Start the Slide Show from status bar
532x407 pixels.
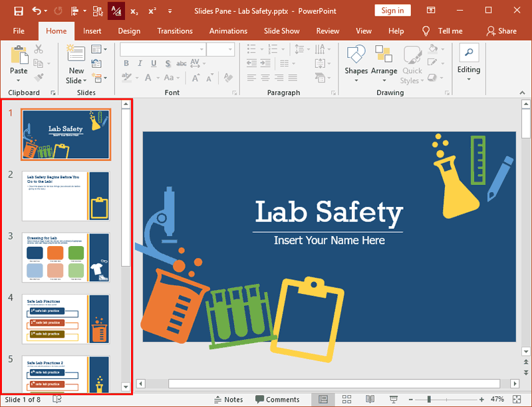pos(394,399)
